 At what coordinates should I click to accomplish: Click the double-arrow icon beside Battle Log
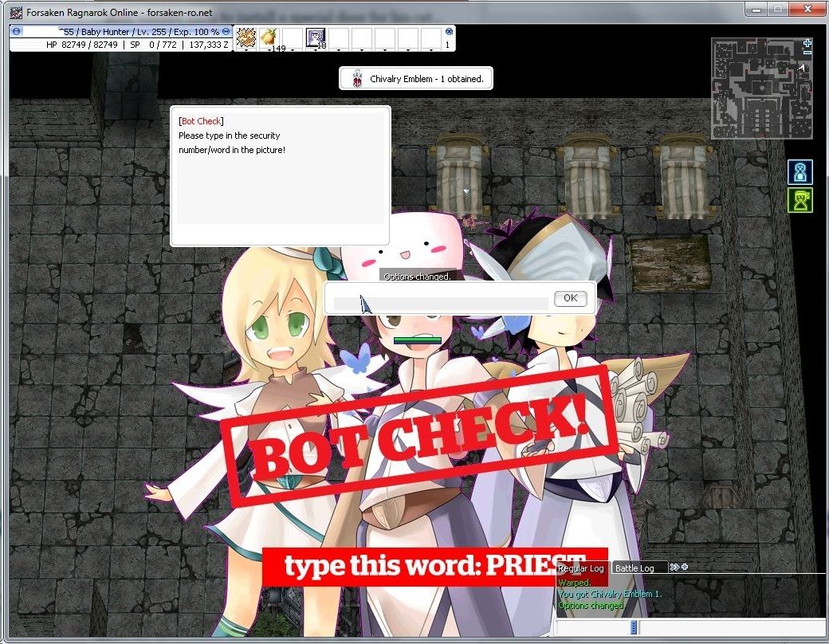pyautogui.click(x=674, y=567)
